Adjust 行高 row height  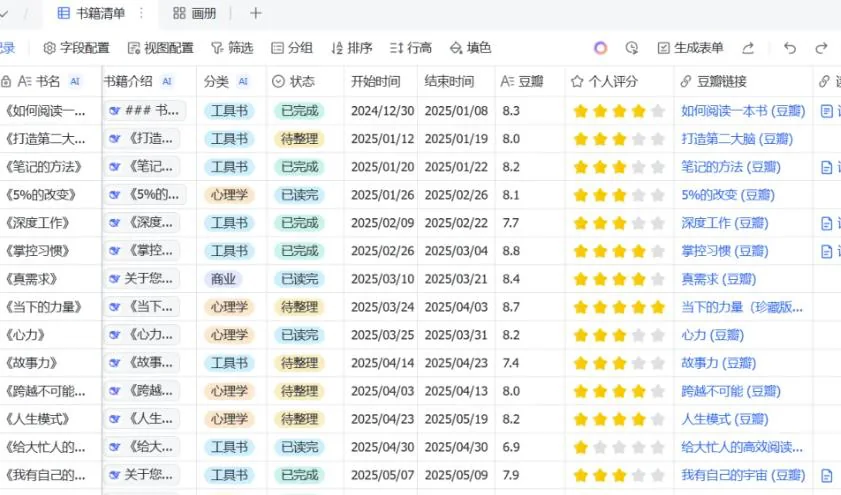pos(411,48)
